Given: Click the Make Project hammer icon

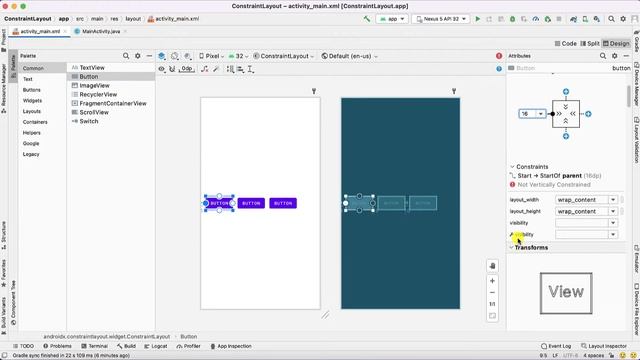Looking at the screenshot, I should pyautogui.click(x=367, y=19).
